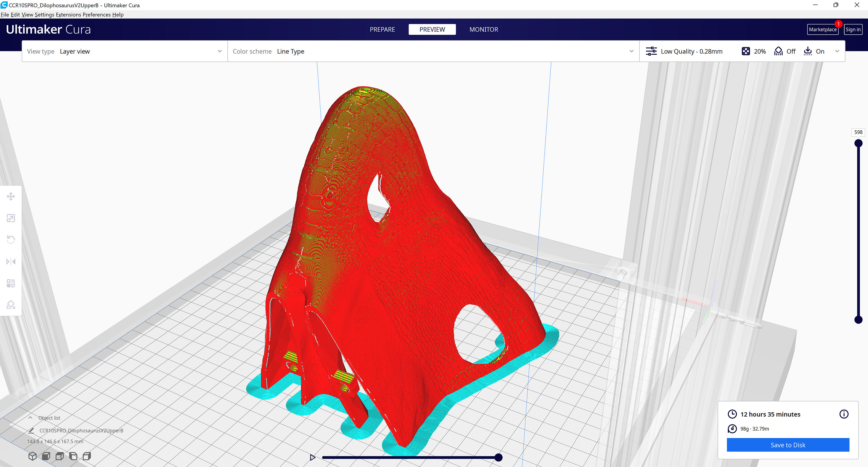Select the Scale tool in left toolbar

11,218
